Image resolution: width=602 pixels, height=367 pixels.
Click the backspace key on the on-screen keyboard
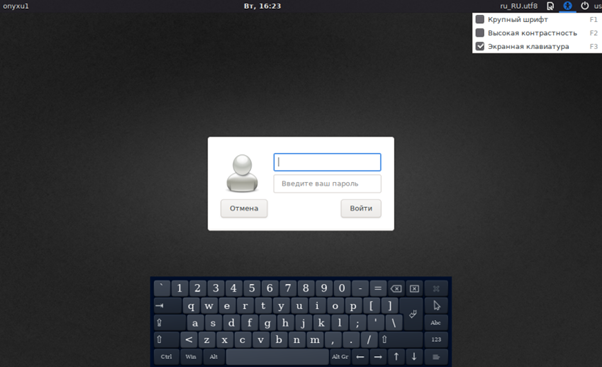(396, 288)
